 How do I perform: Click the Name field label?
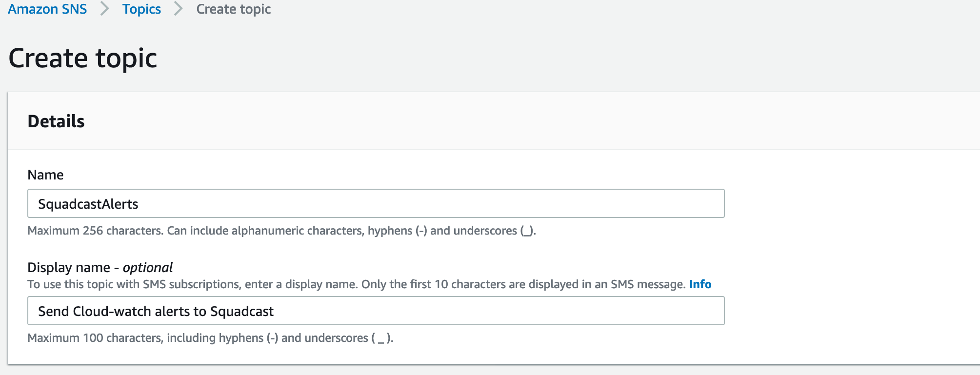point(45,175)
